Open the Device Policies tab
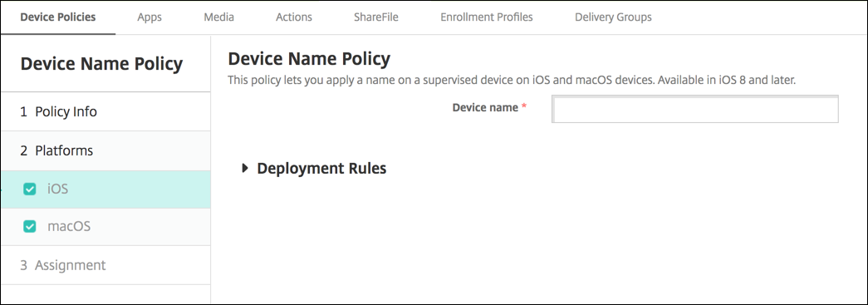The width and height of the screenshot is (868, 305). (57, 17)
